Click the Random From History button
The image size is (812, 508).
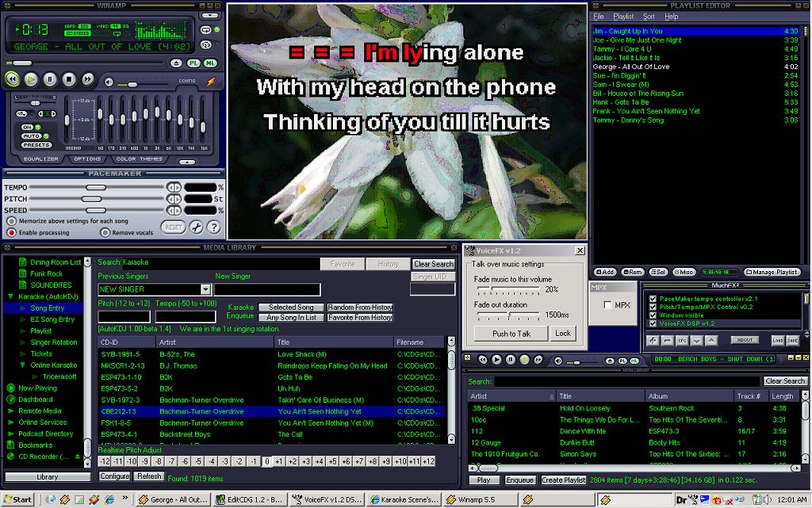[360, 307]
